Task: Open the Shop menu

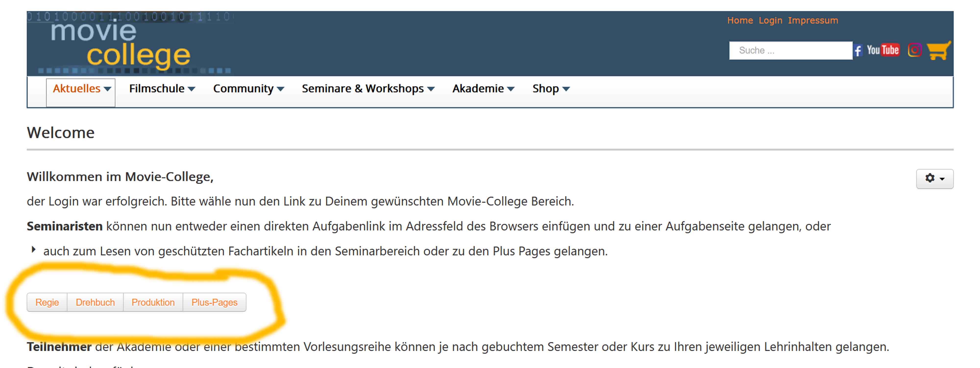Action: tap(551, 89)
